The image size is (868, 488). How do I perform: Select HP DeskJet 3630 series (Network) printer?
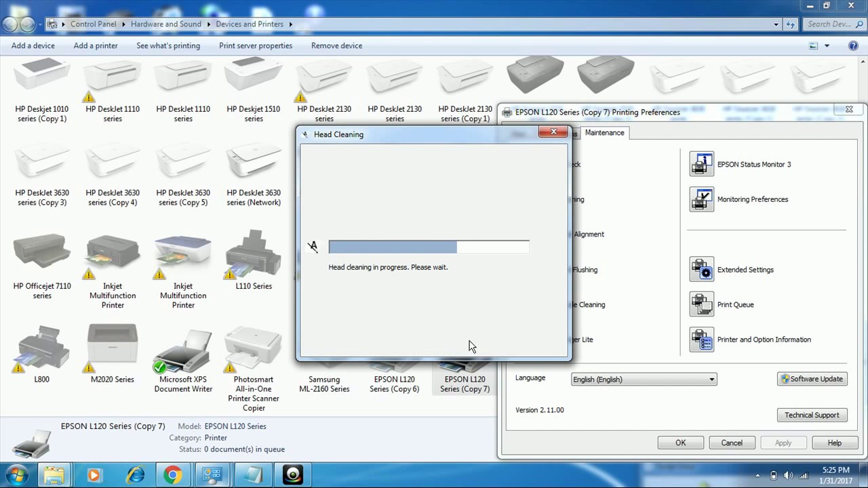(x=254, y=174)
